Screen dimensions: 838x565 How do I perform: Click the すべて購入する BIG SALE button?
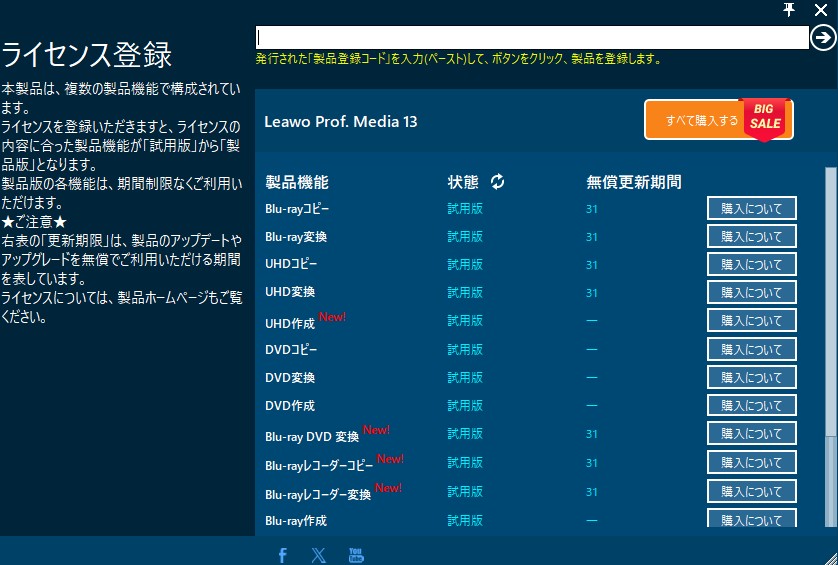[718, 120]
